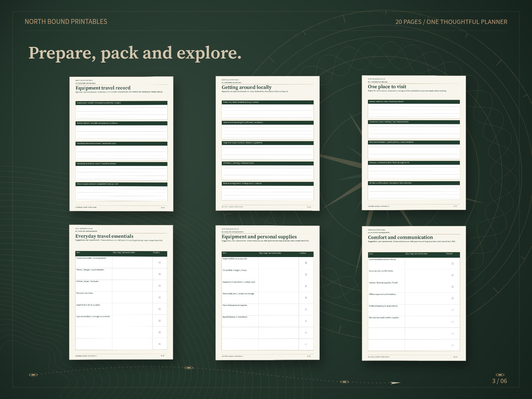This screenshot has width=532, height=399.
Task: Click 'Usual food or drink supplies' row label
Action: pyautogui.click(x=88, y=305)
